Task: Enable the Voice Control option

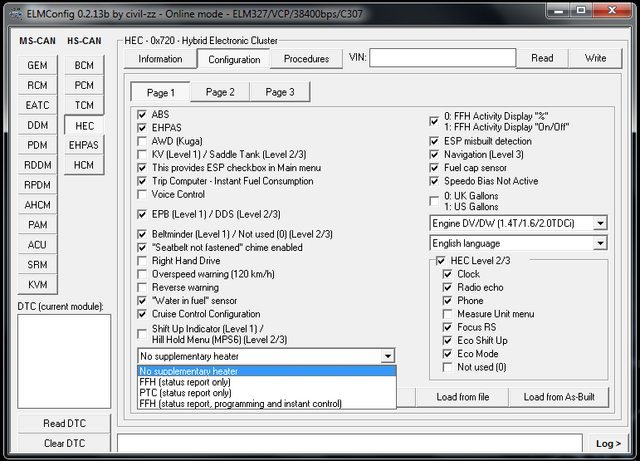Action: (x=142, y=195)
